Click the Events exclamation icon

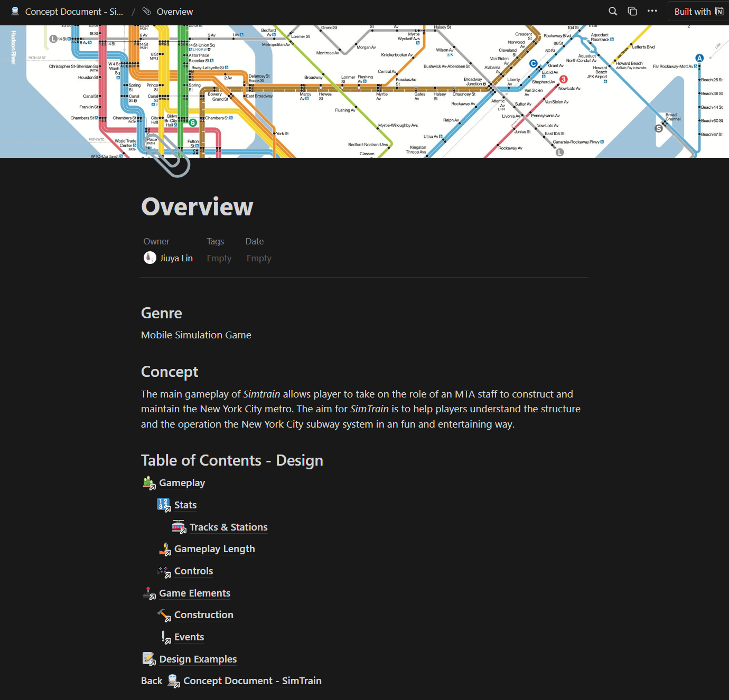165,637
